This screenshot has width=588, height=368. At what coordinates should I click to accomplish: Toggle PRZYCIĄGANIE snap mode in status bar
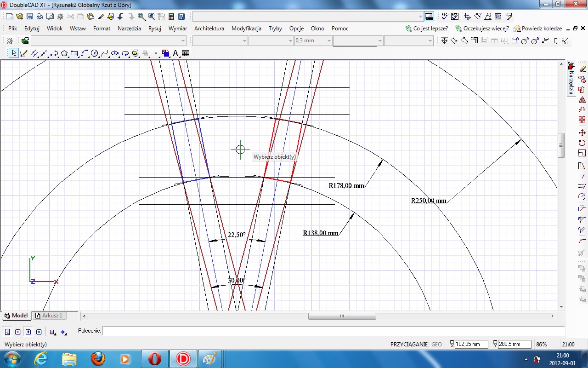point(409,344)
